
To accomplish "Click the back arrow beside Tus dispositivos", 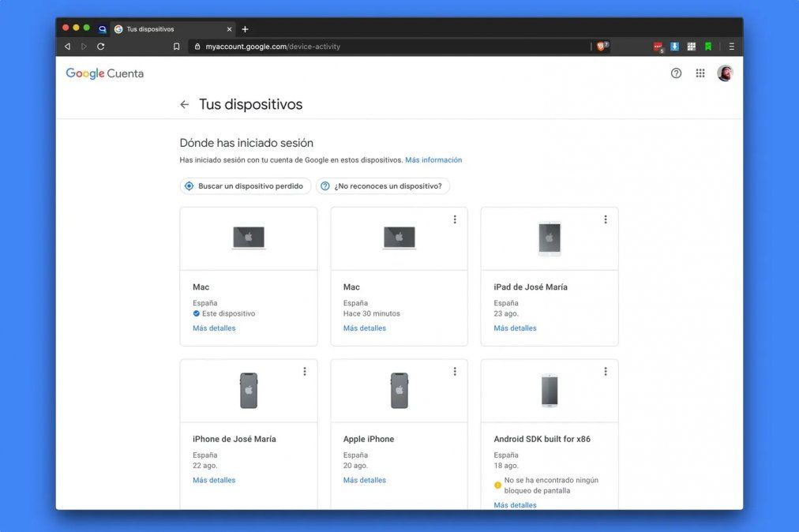I will click(184, 104).
